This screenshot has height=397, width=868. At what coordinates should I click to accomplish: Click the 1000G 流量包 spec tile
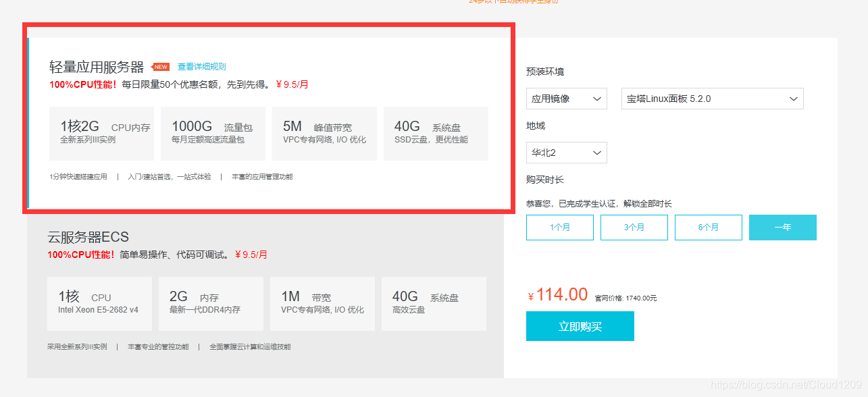tap(213, 133)
